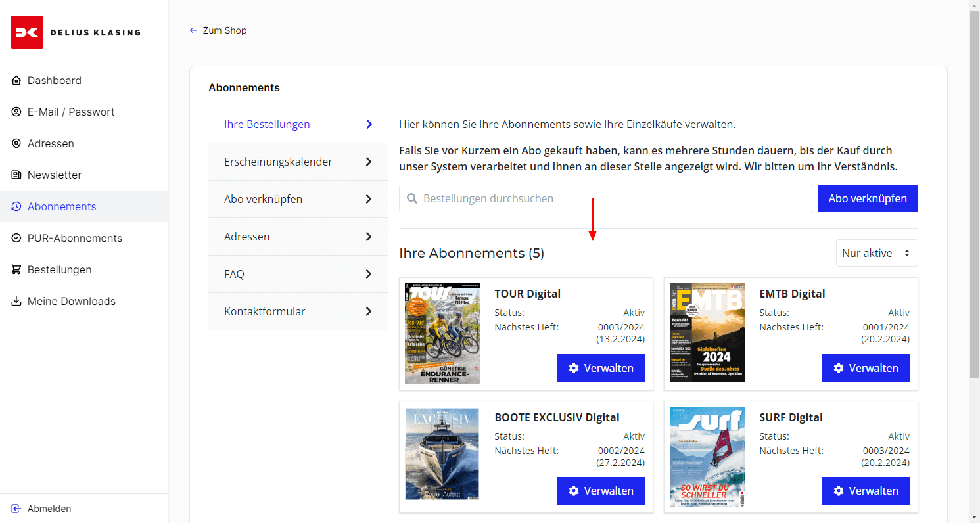Follow the Zum Shop back link
Screen dimensions: 980x523
pos(218,30)
